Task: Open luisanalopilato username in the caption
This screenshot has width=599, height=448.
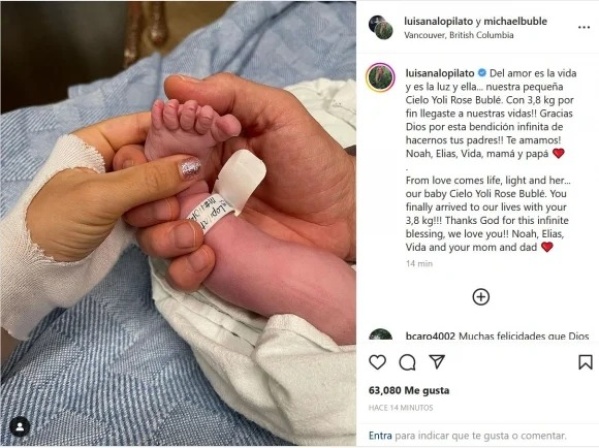Action: 440,73
